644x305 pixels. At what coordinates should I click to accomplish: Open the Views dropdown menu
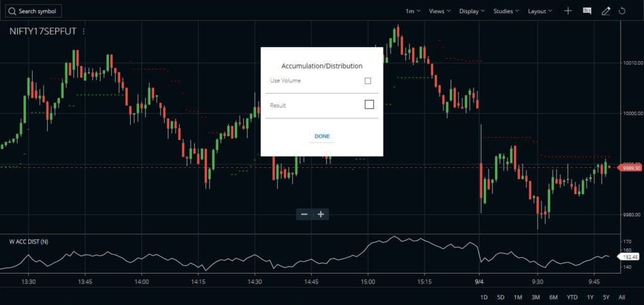click(x=440, y=11)
